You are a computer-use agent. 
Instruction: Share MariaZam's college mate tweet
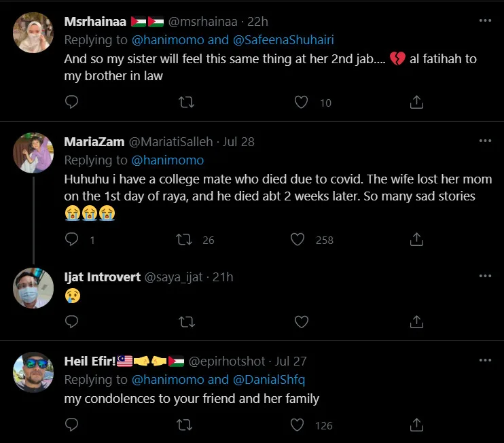pyautogui.click(x=417, y=239)
